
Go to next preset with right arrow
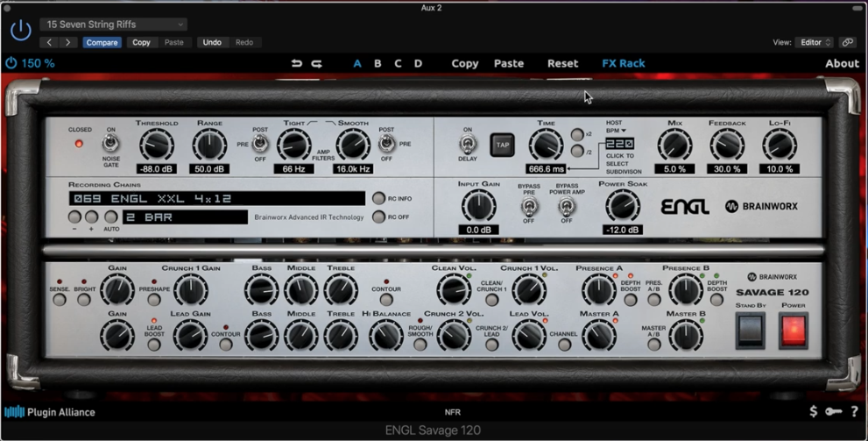coord(68,42)
